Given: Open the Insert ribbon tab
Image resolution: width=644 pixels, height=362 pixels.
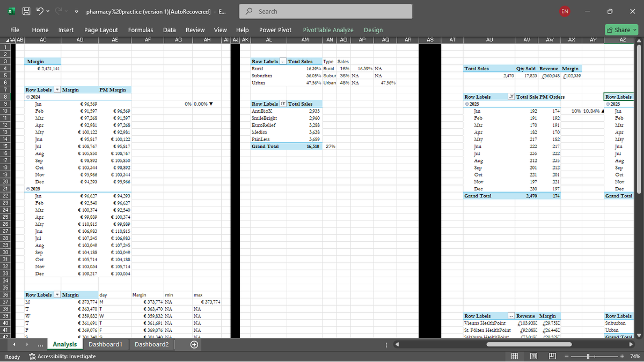Looking at the screenshot, I should coord(66,30).
